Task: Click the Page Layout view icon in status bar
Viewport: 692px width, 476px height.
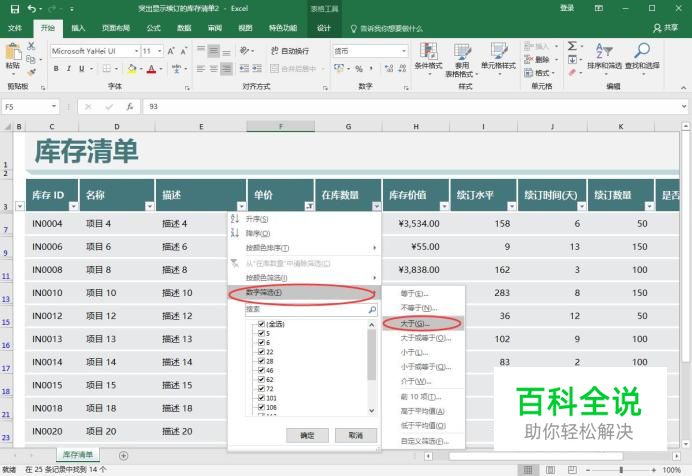Action: coord(550,470)
